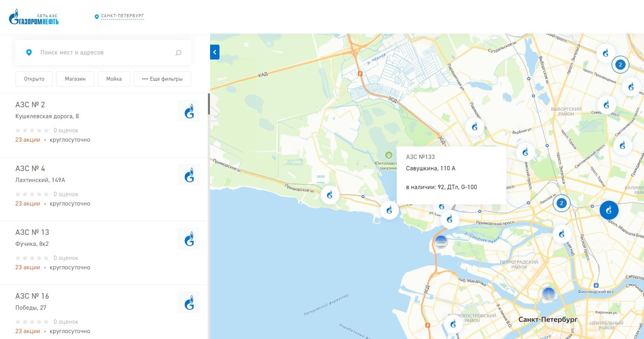This screenshot has height=339, width=644.
Task: Open spire photo marker near Petrogradsky district
Action: [x=548, y=294]
